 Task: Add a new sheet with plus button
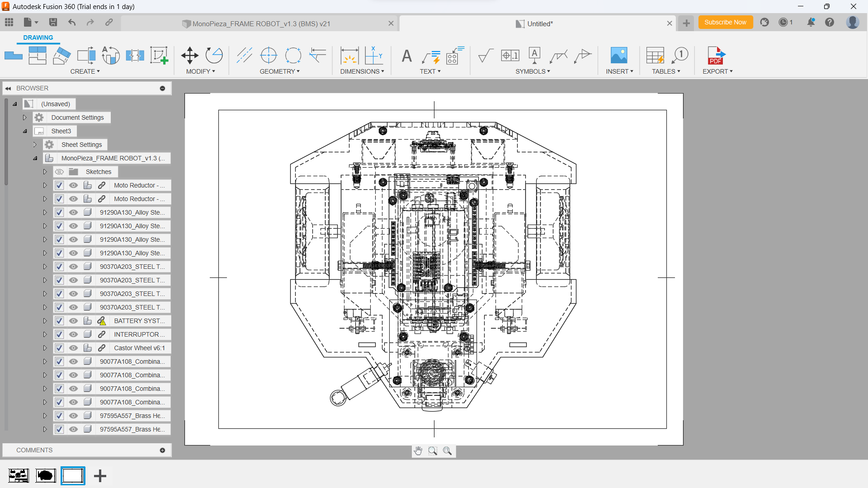coord(100,475)
